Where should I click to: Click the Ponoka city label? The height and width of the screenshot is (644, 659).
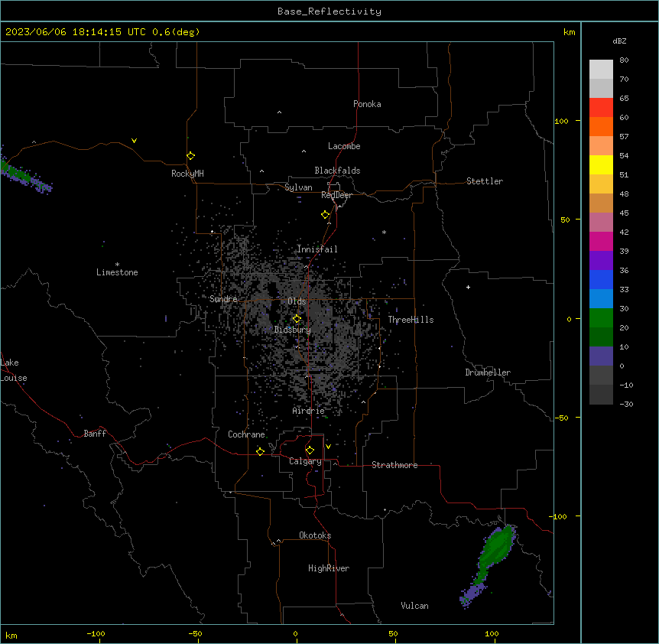367,104
